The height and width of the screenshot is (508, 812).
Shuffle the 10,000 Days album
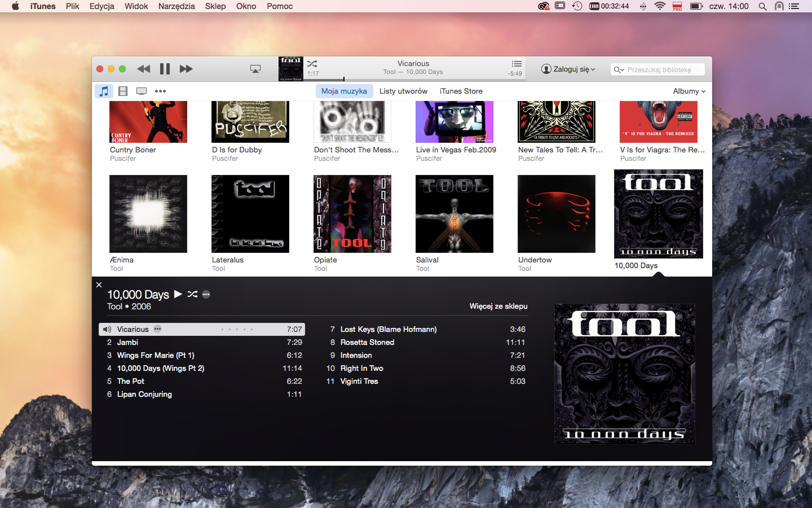(x=192, y=294)
